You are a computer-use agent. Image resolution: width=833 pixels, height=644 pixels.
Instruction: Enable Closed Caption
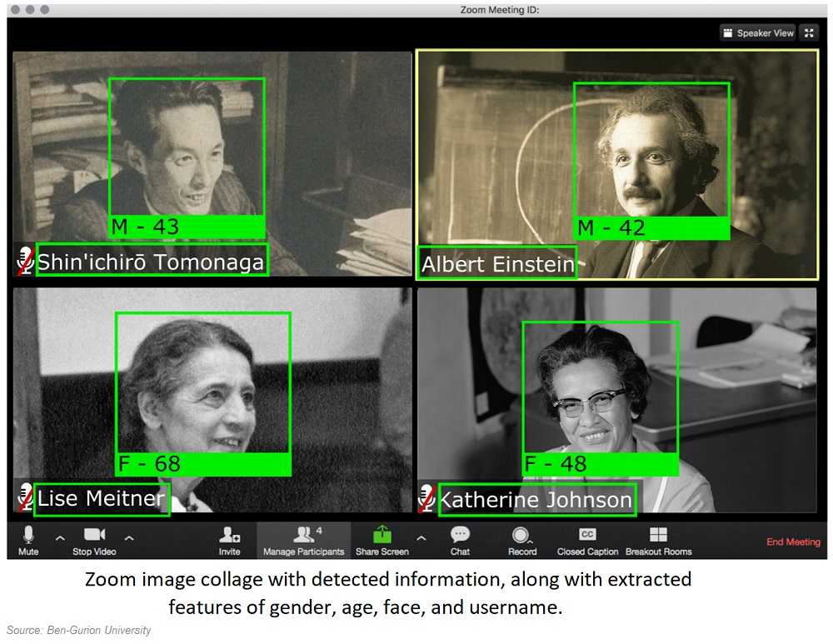pos(587,541)
